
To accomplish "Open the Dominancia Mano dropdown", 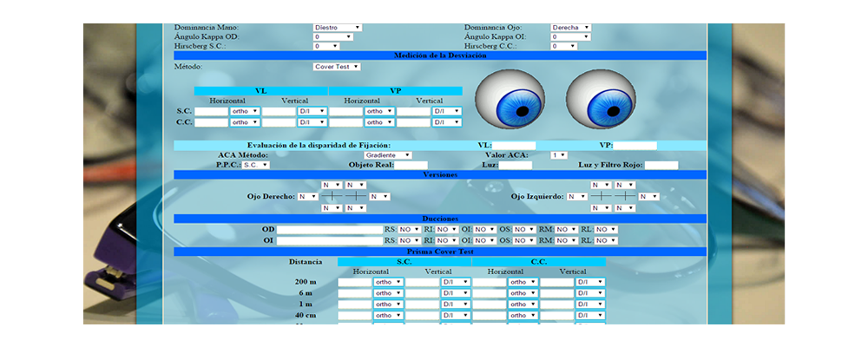I will [337, 28].
